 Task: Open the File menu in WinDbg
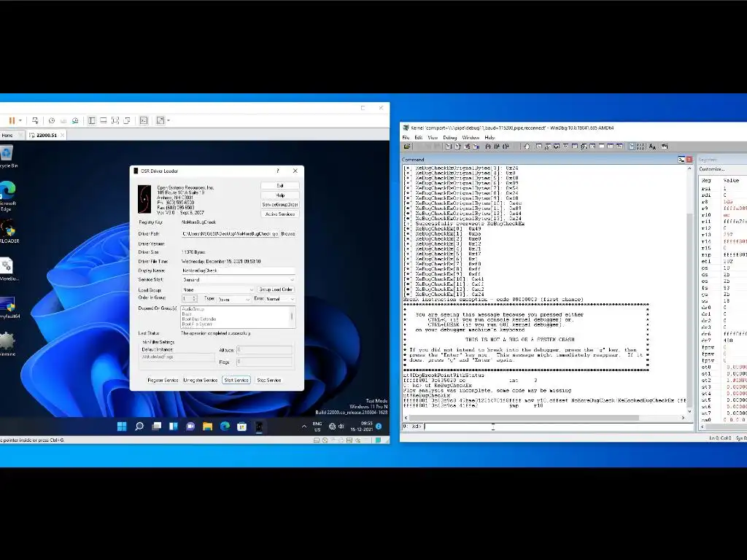coord(406,138)
